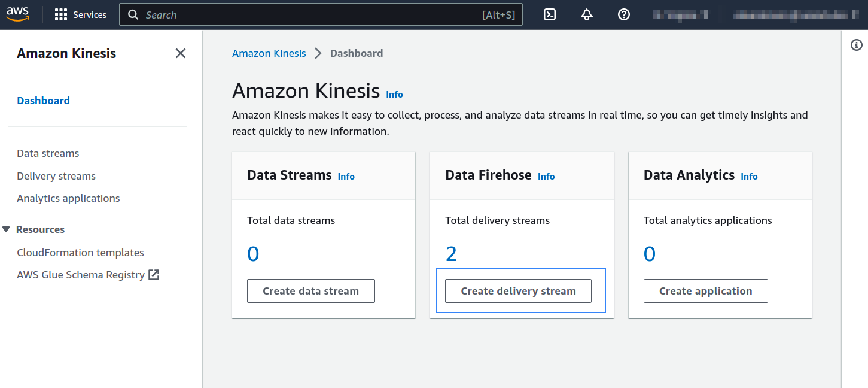Open the Info link for Data Streams
868x388 pixels.
346,177
